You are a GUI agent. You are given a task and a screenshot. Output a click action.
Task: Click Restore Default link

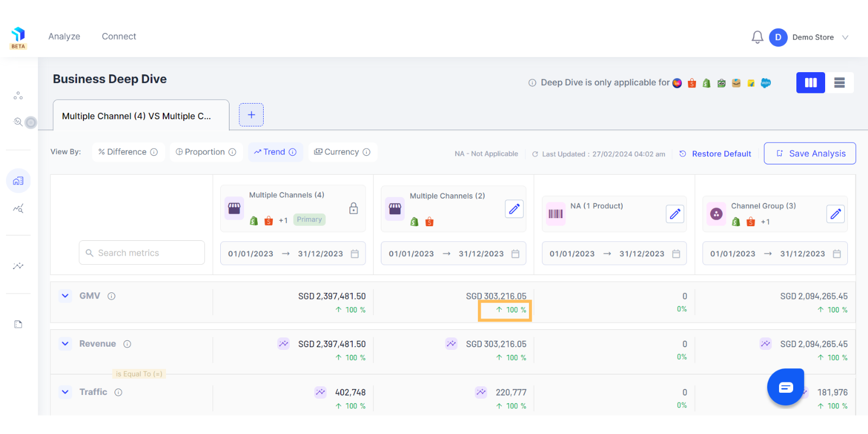(716, 154)
